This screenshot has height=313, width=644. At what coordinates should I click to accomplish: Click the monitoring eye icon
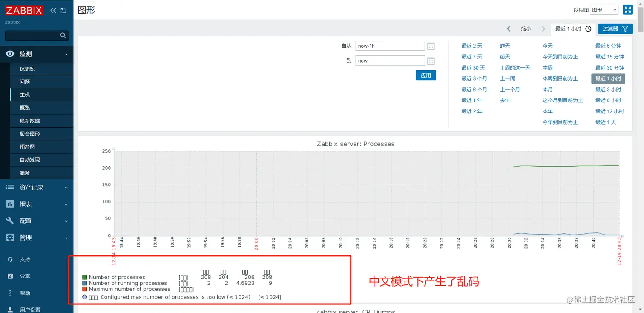[10, 54]
